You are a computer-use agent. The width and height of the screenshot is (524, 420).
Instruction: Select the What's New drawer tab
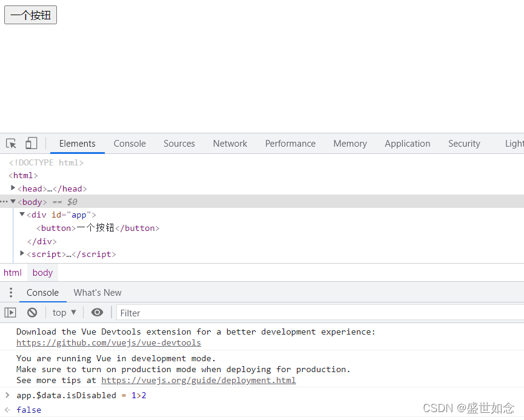click(x=98, y=293)
